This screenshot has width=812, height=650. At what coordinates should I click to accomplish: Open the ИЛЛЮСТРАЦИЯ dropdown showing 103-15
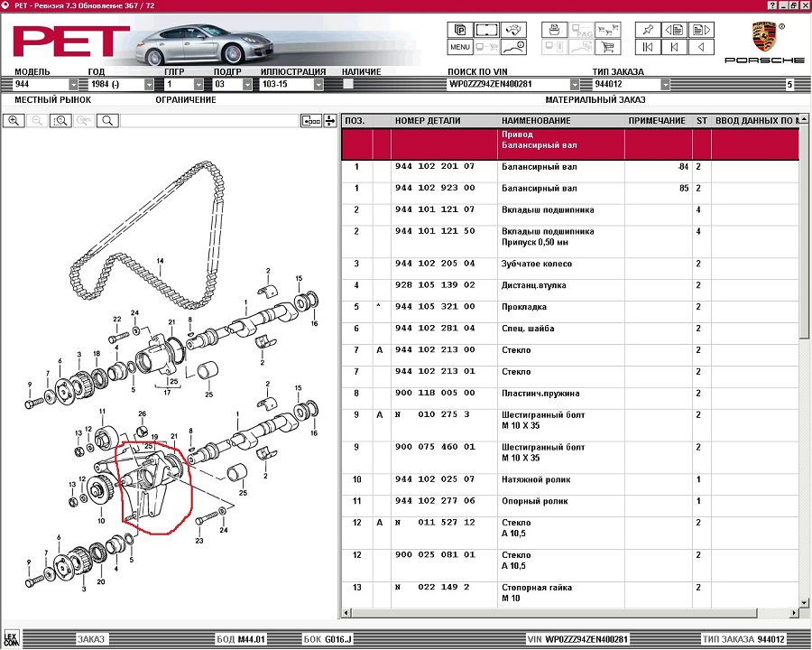(x=318, y=84)
